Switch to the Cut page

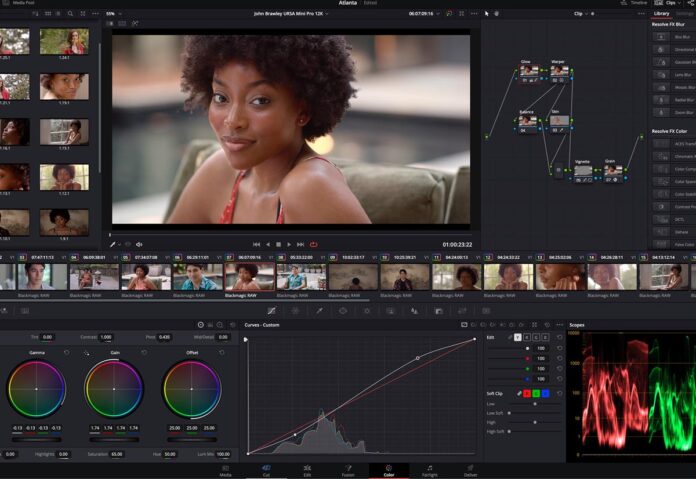(266, 471)
